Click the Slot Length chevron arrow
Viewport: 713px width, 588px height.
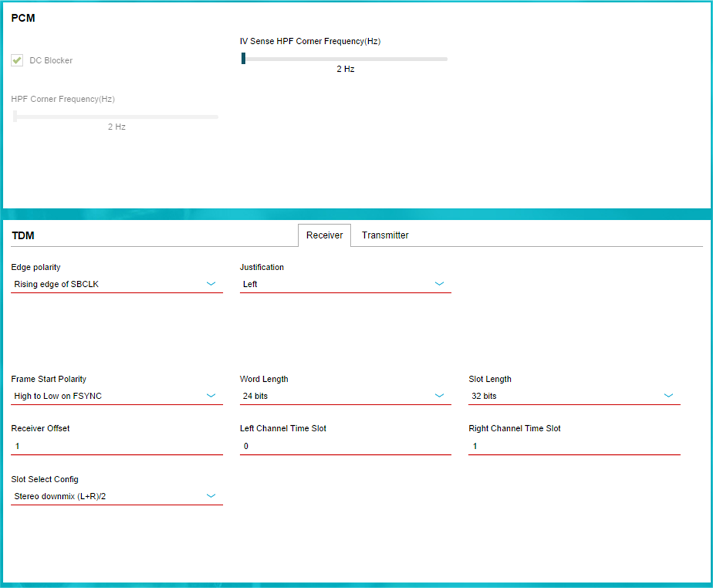coord(668,396)
